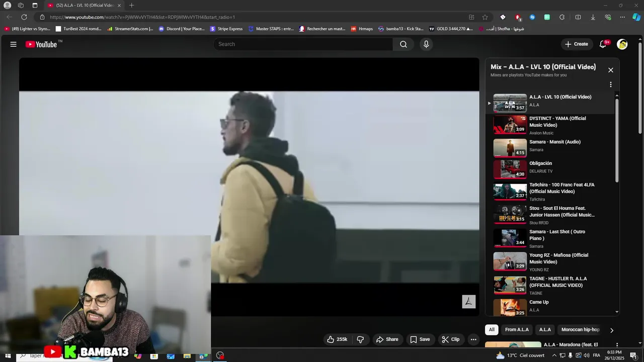Open the 13°C Ciel couvert weather widget
The height and width of the screenshot is (362, 644).
click(520, 355)
